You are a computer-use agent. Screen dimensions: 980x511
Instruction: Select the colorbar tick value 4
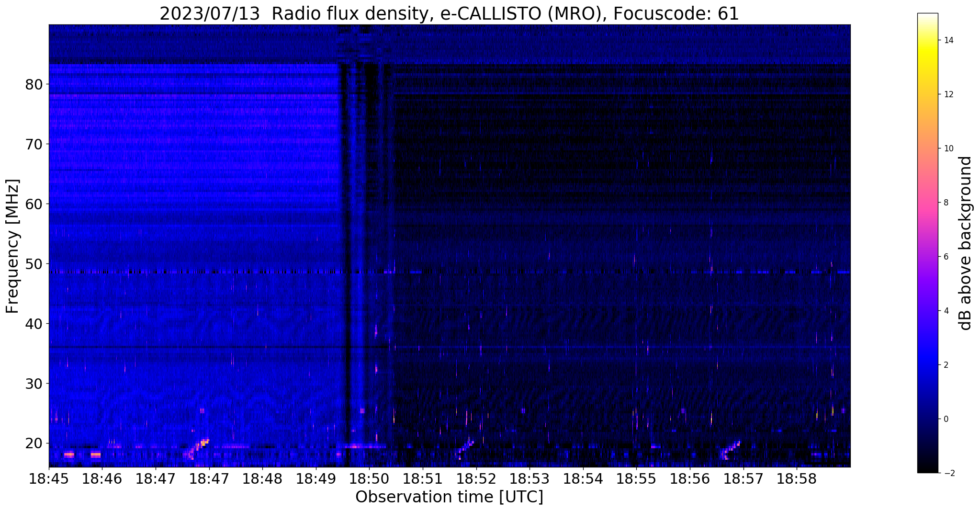[x=946, y=311]
